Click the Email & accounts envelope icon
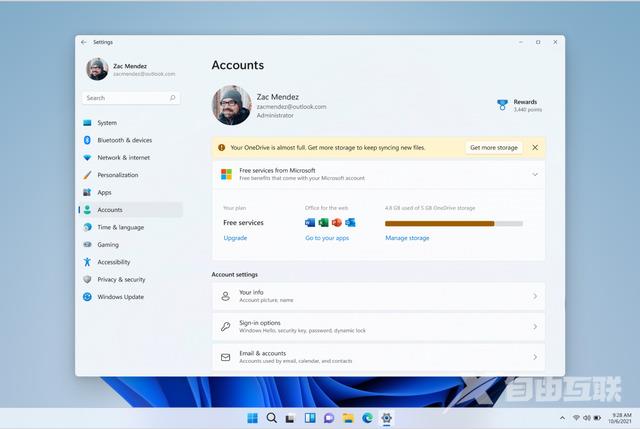640x429 pixels. [x=225, y=357]
